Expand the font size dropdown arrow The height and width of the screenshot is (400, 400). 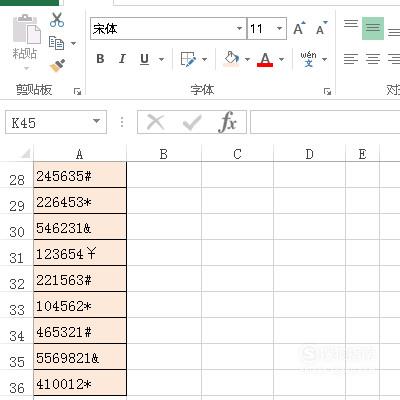point(279,29)
